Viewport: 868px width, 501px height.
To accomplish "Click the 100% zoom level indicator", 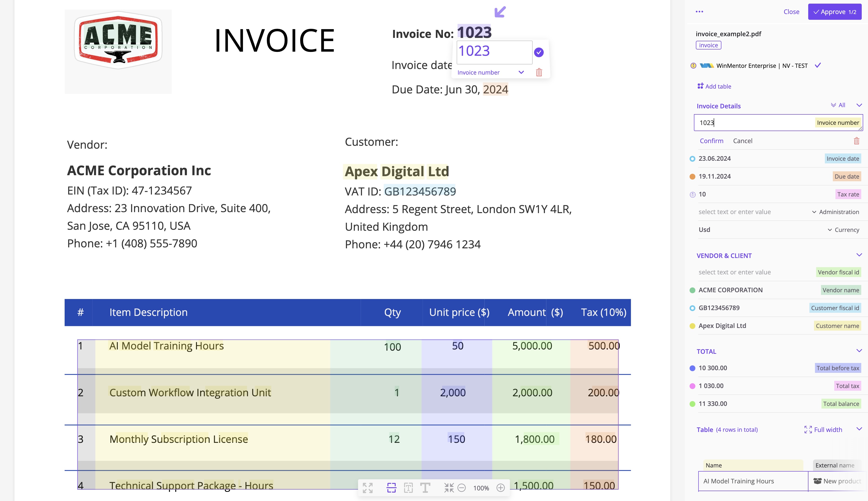I will click(x=481, y=488).
